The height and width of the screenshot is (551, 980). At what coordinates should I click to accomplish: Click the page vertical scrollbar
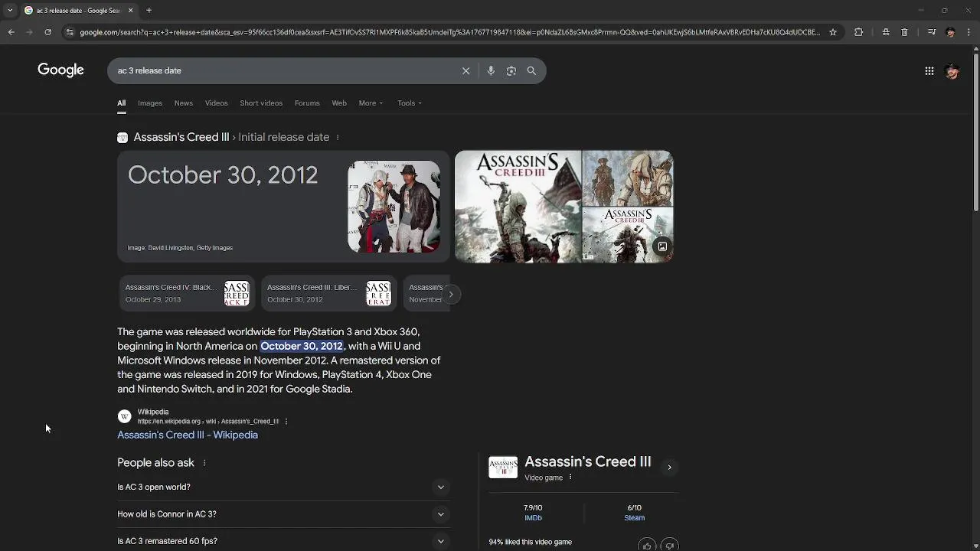(975, 132)
